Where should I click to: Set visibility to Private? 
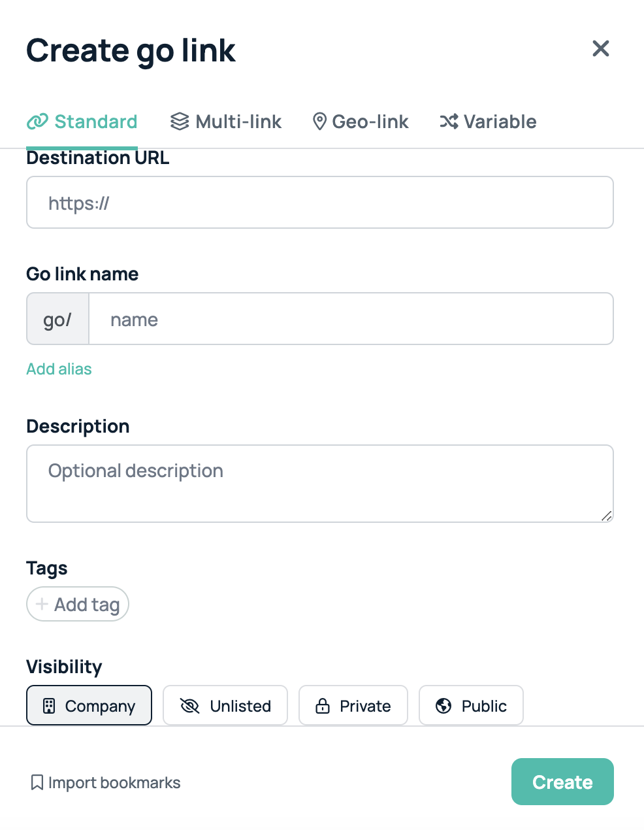click(x=353, y=706)
